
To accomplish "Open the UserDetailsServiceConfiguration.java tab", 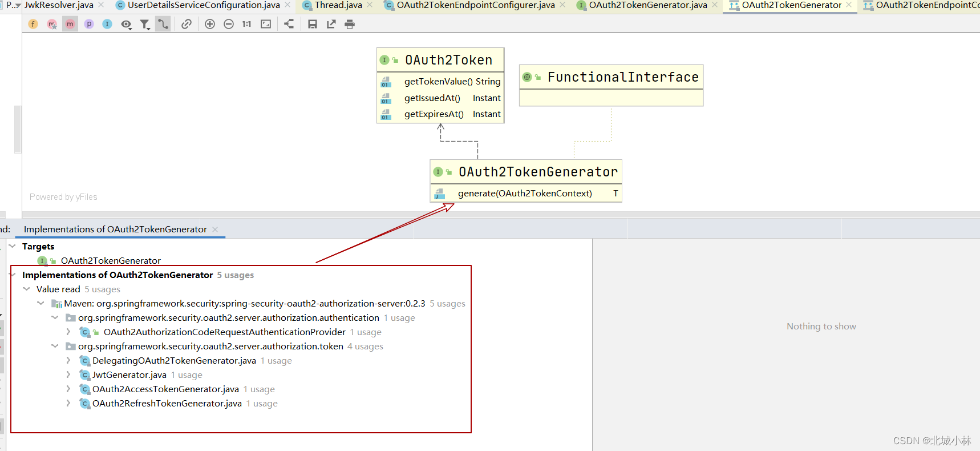I will [204, 5].
